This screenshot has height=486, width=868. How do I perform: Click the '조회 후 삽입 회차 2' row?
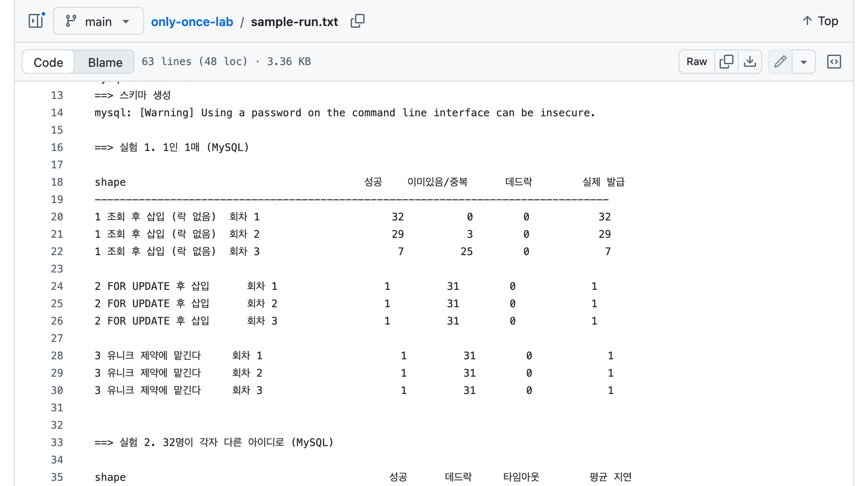point(353,234)
